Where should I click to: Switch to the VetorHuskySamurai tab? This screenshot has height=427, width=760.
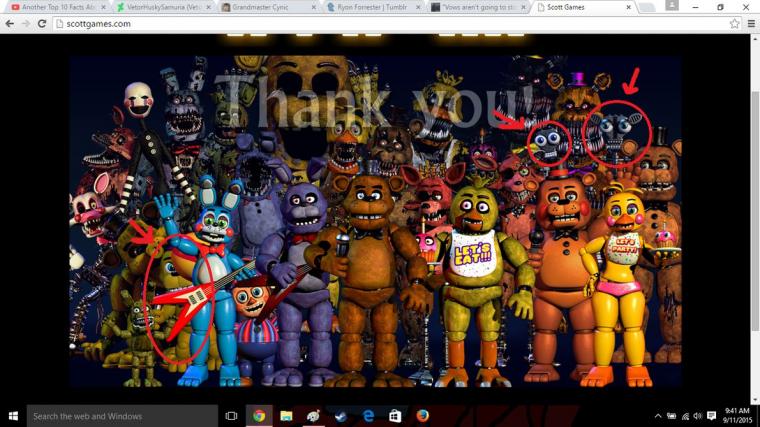click(164, 7)
